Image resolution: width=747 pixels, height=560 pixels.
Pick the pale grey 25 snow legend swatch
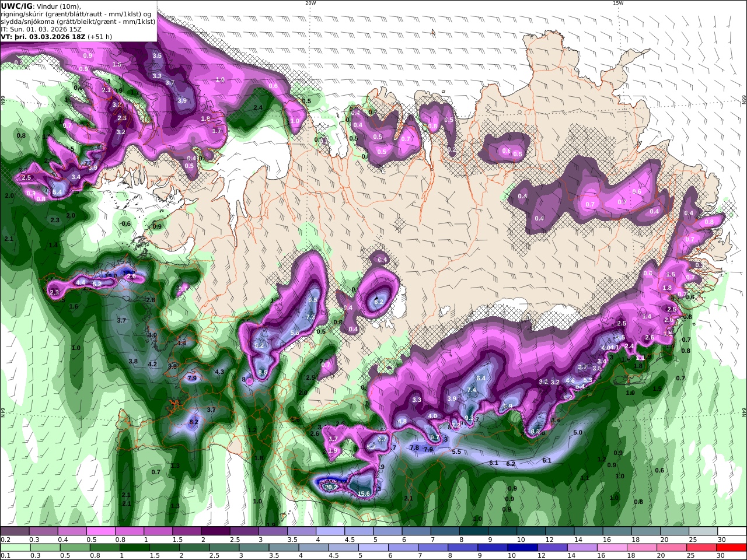point(704,531)
